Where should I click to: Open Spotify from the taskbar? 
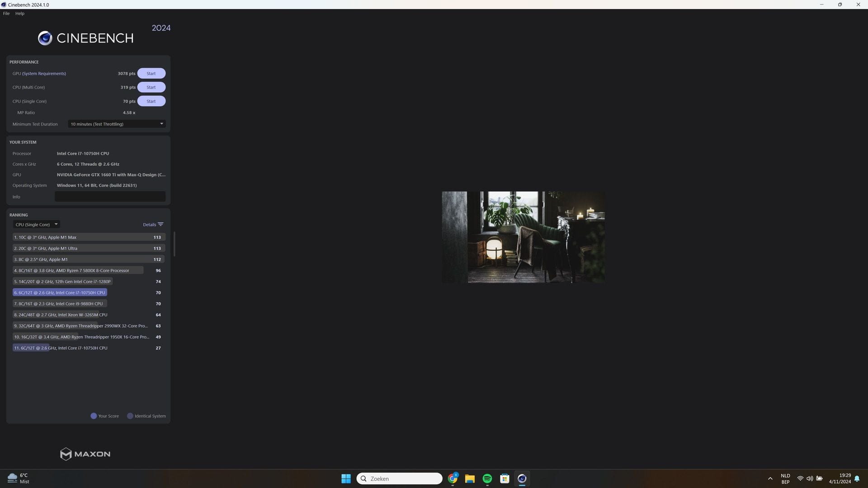[487, 479]
